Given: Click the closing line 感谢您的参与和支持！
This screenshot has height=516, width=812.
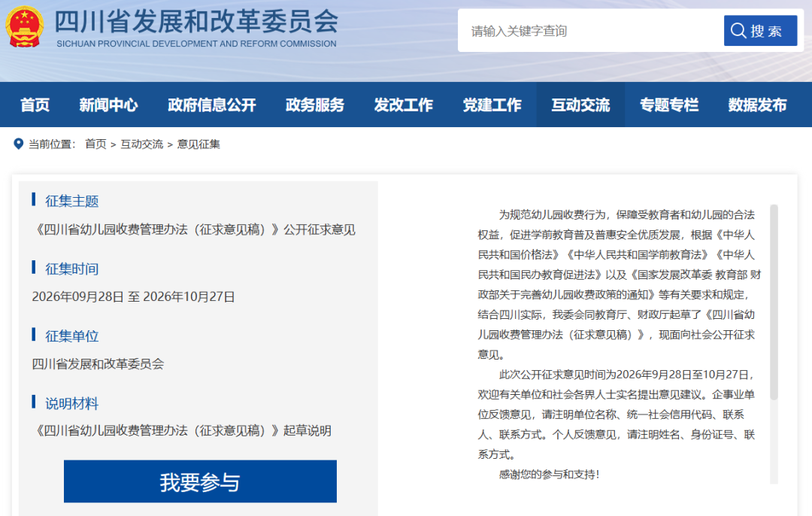Looking at the screenshot, I should (550, 475).
